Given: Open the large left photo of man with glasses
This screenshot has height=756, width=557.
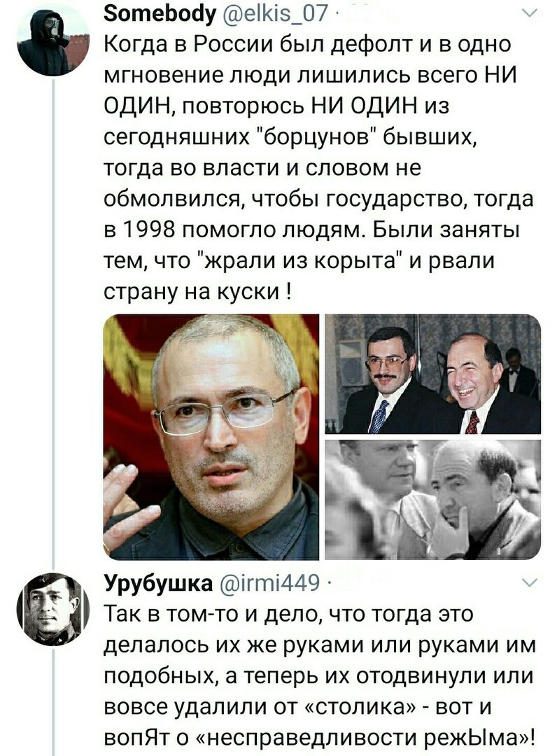Looking at the screenshot, I should coord(211,437).
